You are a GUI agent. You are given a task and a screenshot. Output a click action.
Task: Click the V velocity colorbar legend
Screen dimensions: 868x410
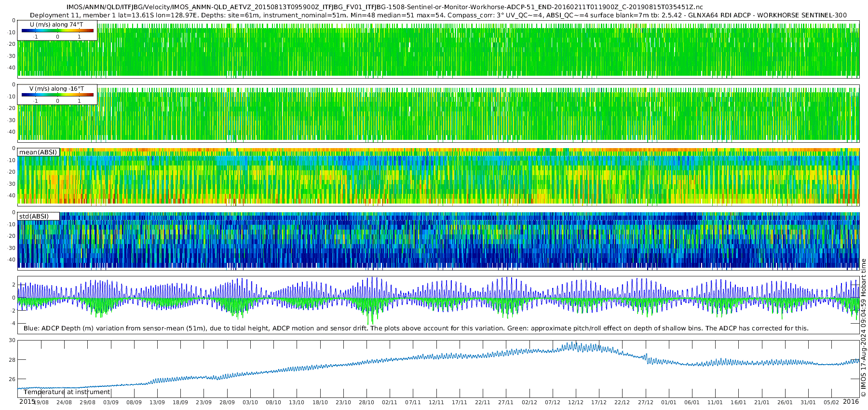57,95
